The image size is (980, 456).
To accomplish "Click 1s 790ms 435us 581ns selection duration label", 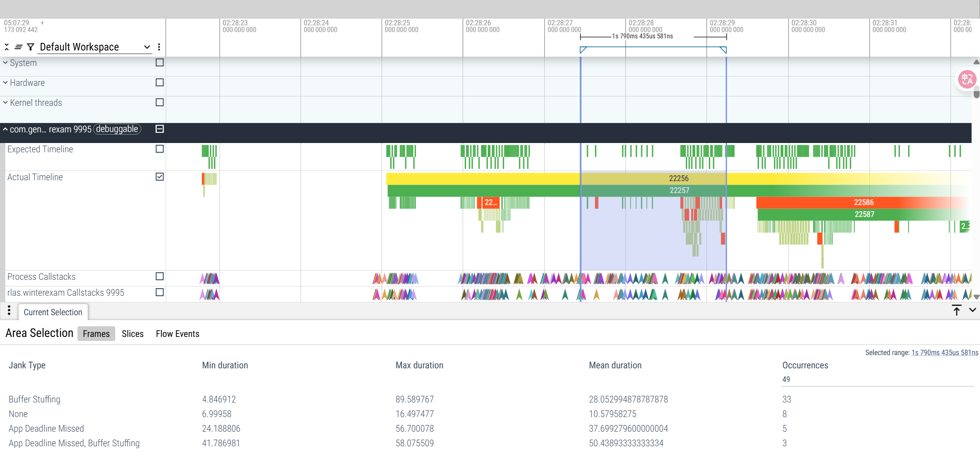I will (x=642, y=36).
